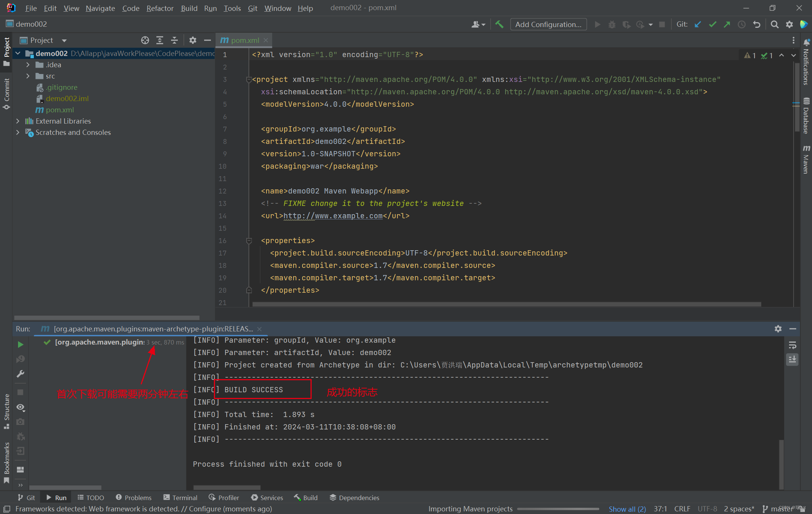Click Show all (2) link
The height and width of the screenshot is (514, 812).
627,509
